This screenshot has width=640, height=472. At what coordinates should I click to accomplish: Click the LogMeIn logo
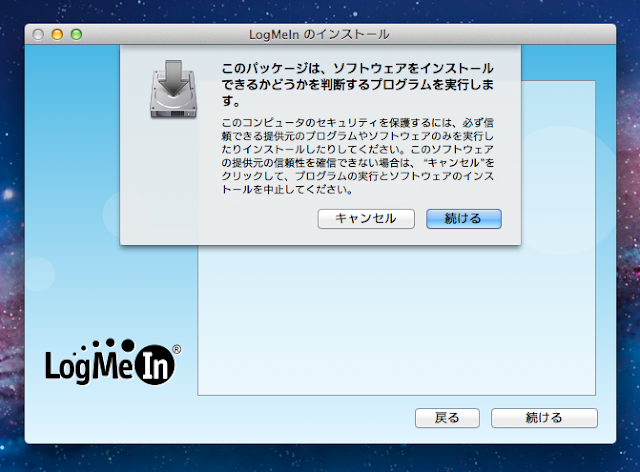[113, 361]
